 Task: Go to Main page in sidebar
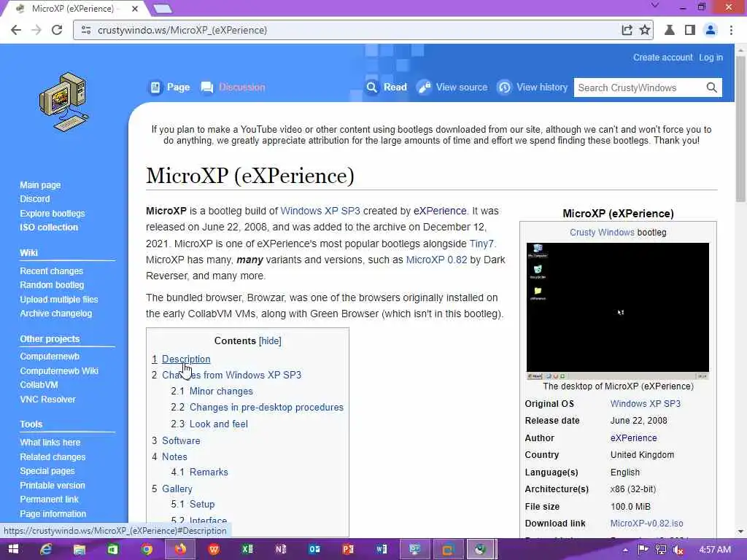click(x=40, y=185)
